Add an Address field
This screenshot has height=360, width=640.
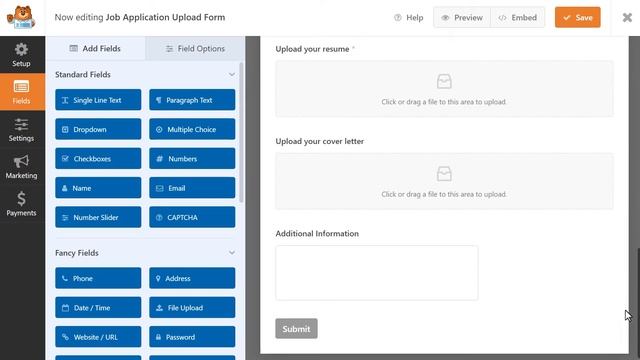(192, 278)
